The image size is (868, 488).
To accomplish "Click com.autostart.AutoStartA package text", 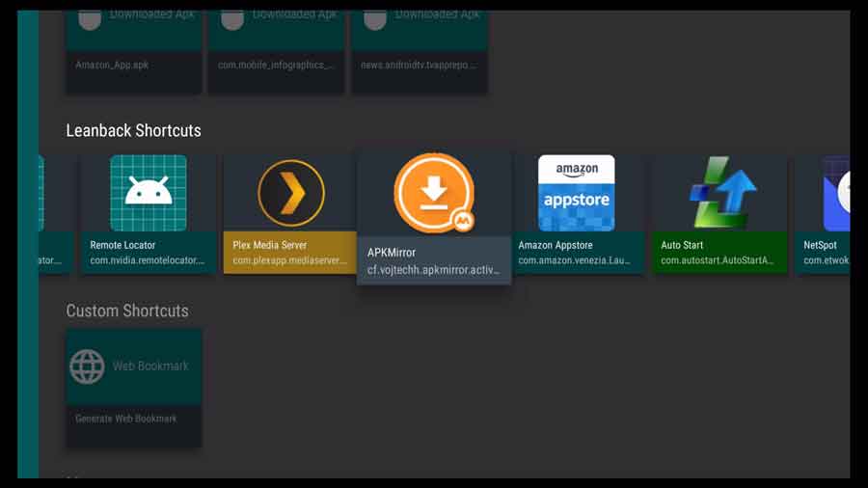I will (x=718, y=260).
